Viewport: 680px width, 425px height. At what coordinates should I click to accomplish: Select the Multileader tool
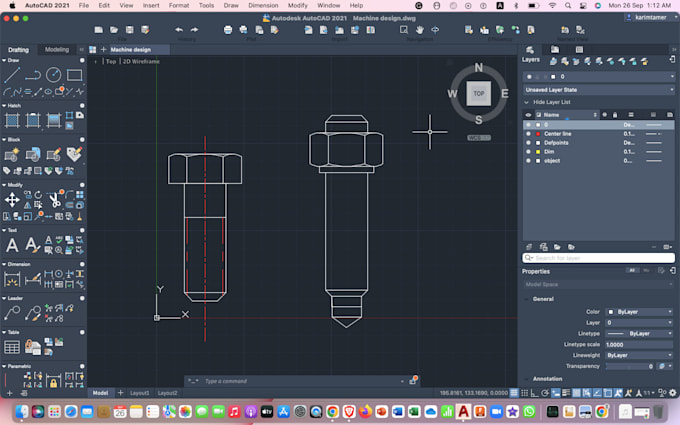click(x=12, y=313)
